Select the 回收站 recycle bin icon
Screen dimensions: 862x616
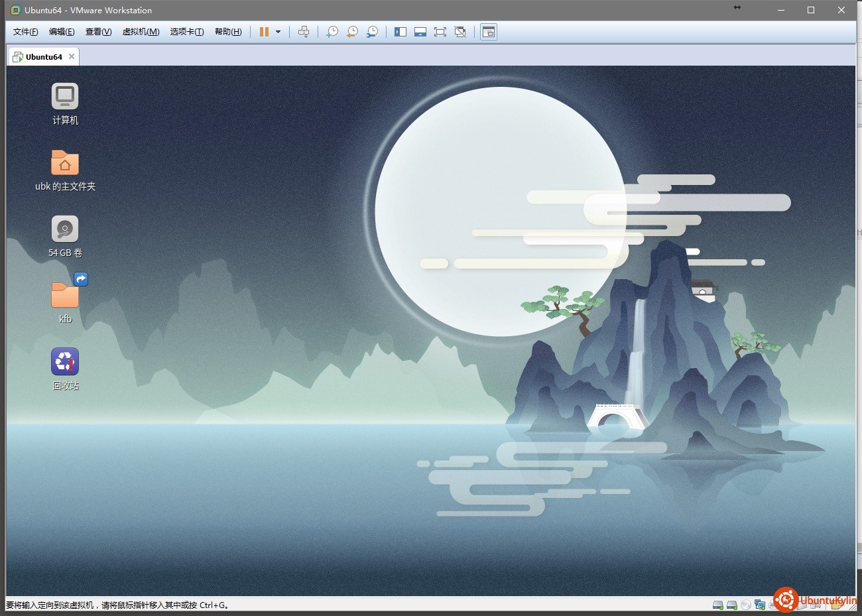click(x=65, y=362)
